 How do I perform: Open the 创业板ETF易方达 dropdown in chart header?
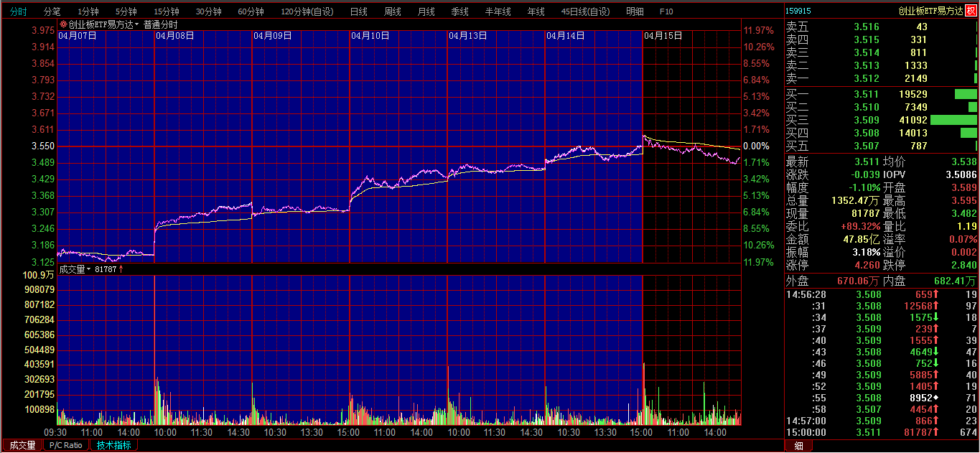tap(137, 24)
